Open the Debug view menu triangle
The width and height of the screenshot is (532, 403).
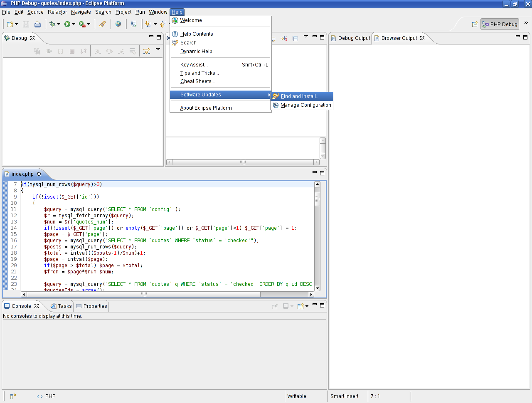(x=158, y=49)
